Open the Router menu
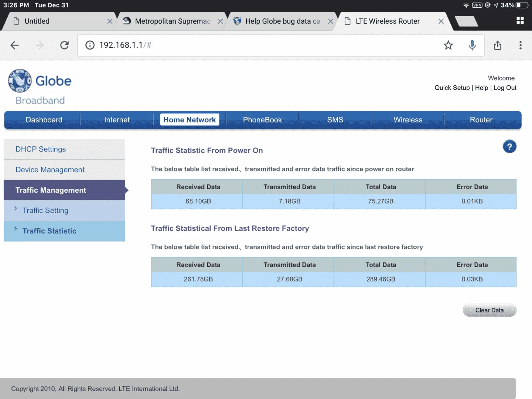The height and width of the screenshot is (399, 532). point(481,120)
